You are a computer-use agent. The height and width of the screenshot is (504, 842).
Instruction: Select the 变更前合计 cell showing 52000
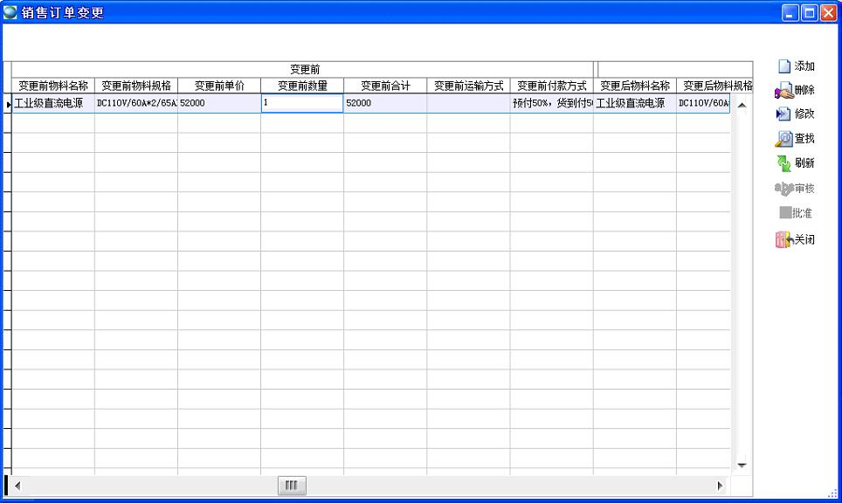tap(384, 103)
